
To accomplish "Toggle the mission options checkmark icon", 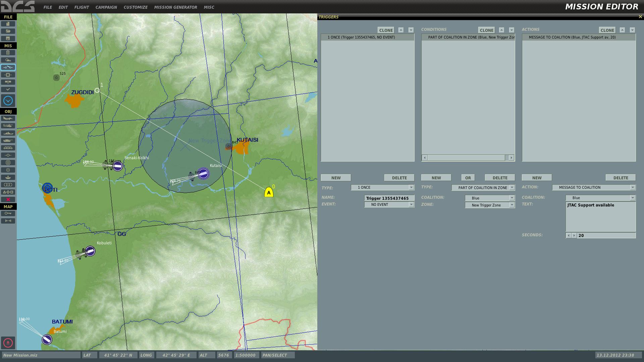I will [8, 89].
